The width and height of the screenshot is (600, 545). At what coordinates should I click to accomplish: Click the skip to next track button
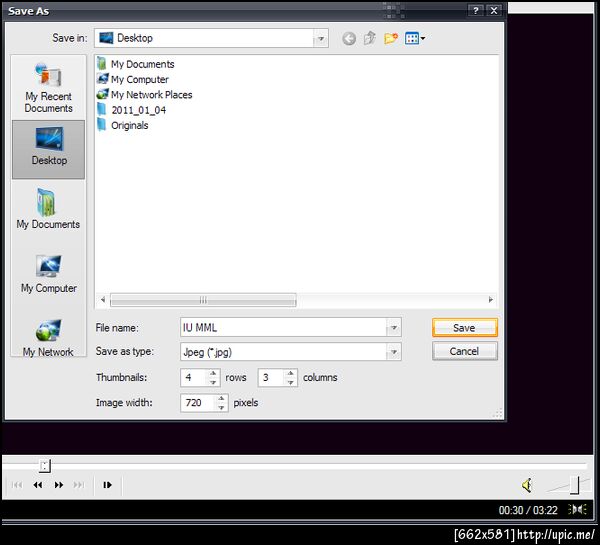click(x=79, y=485)
